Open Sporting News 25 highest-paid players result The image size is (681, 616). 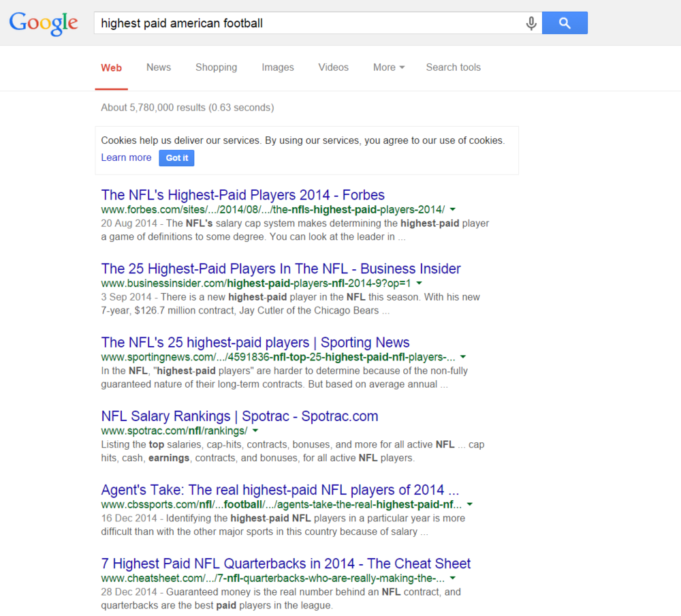pos(255,343)
